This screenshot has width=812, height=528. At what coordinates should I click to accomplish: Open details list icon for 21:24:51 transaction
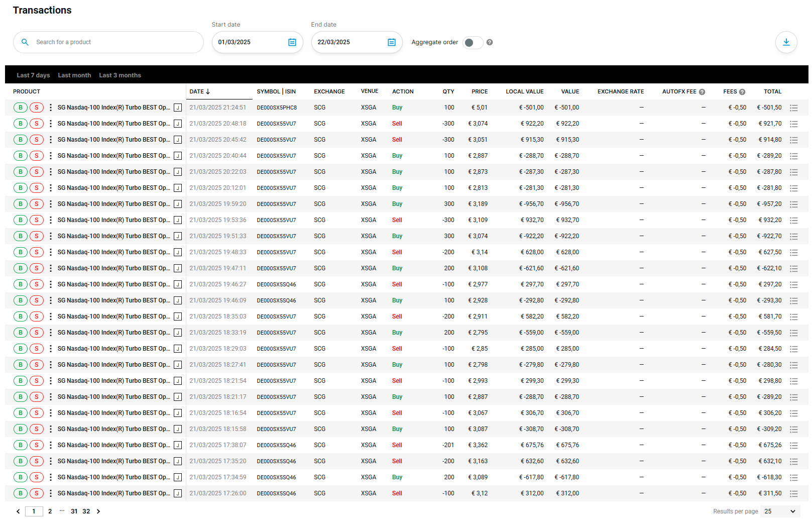793,108
